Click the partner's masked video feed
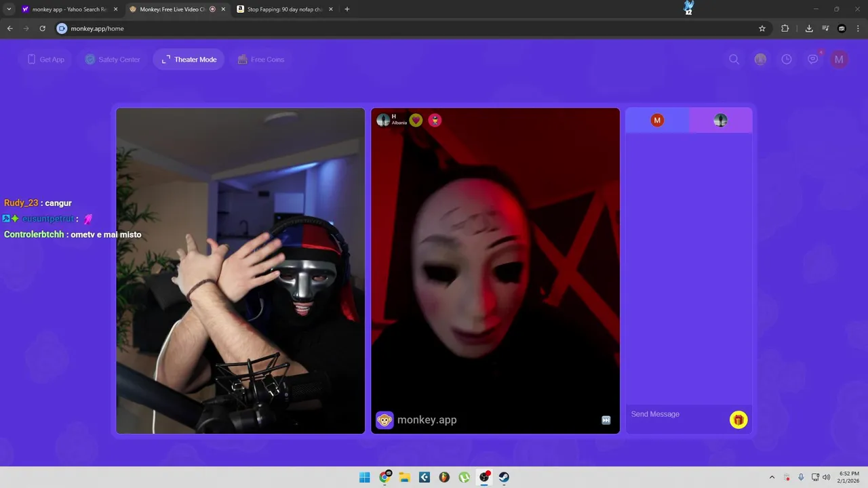This screenshot has width=868, height=488. pos(495,270)
